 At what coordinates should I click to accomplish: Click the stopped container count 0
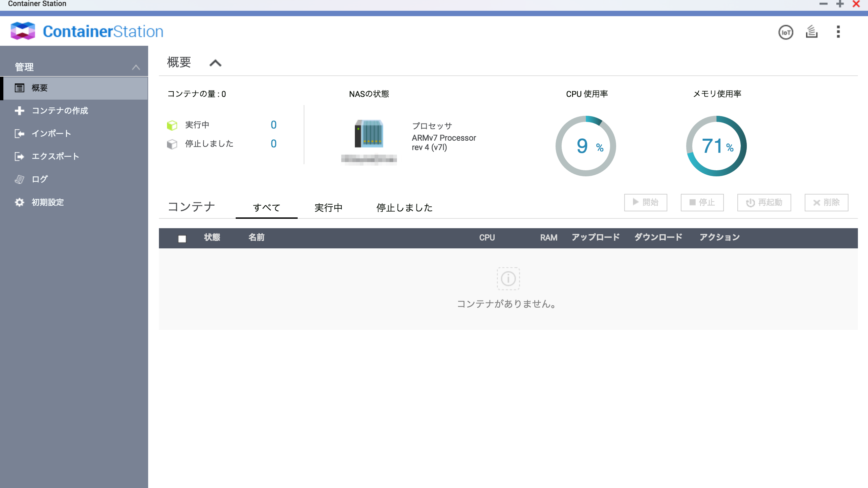tap(274, 144)
